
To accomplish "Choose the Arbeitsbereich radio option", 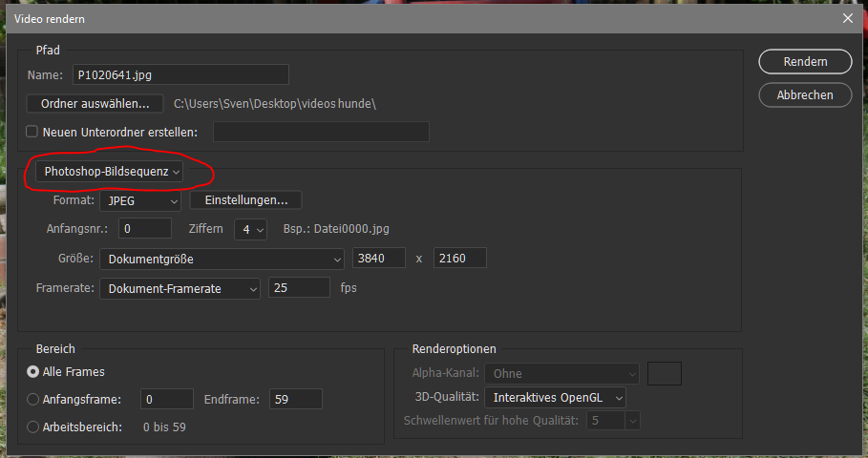I will (x=33, y=427).
